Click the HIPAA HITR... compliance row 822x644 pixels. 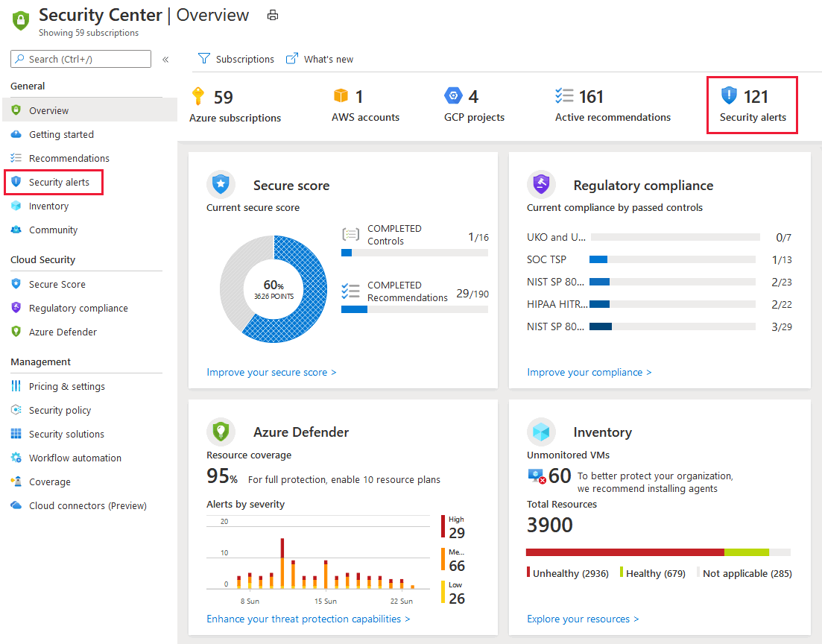[x=660, y=304]
